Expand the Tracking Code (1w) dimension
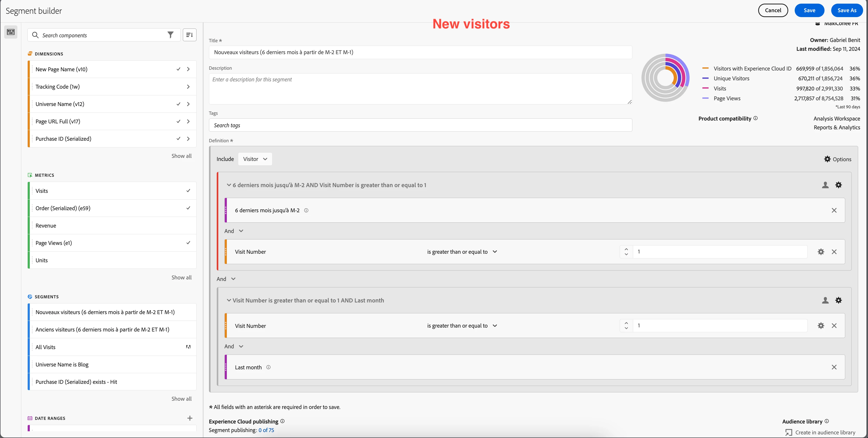Viewport: 868px width, 438px height. pos(188,87)
